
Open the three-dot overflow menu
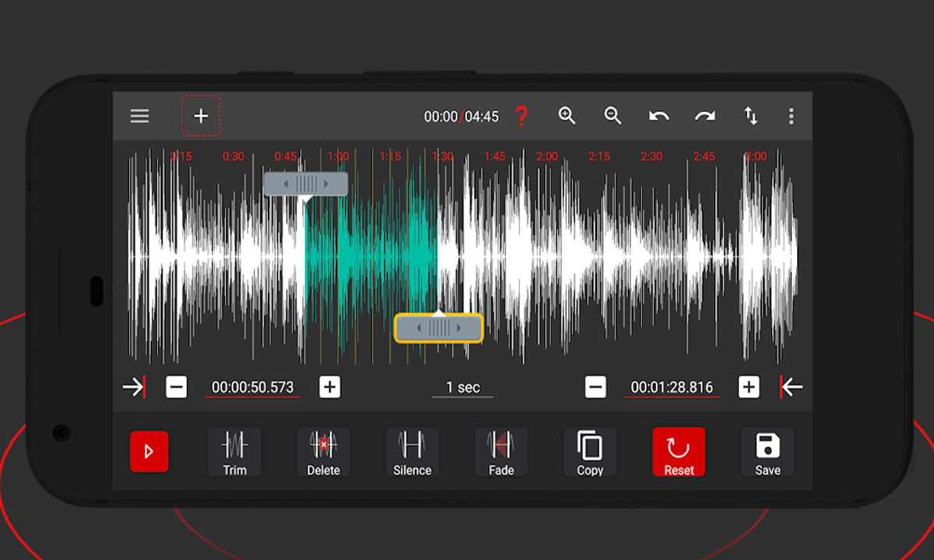point(791,117)
